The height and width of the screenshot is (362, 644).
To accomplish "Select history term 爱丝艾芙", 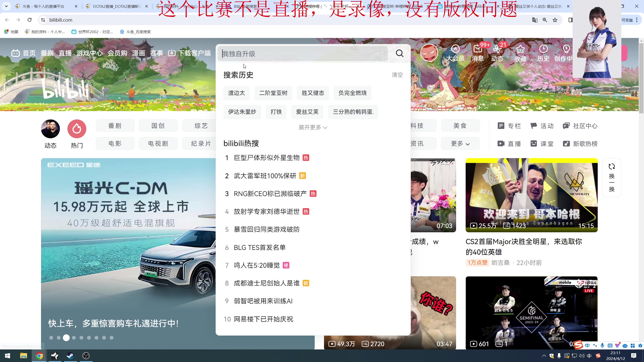I will (x=307, y=112).
